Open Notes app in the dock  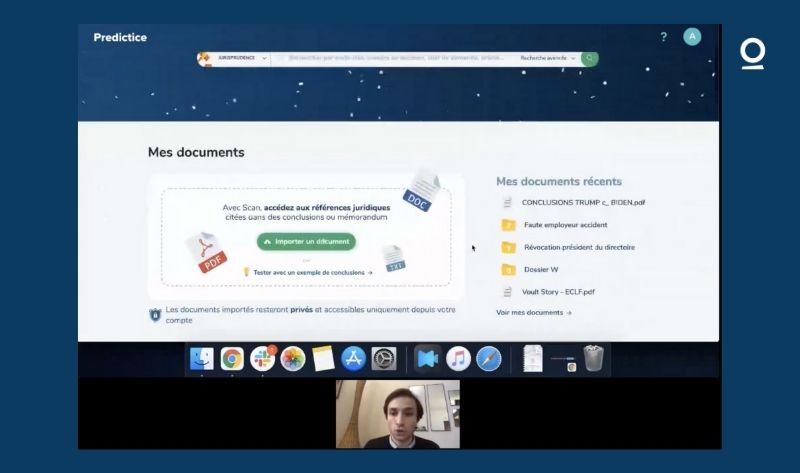(323, 359)
